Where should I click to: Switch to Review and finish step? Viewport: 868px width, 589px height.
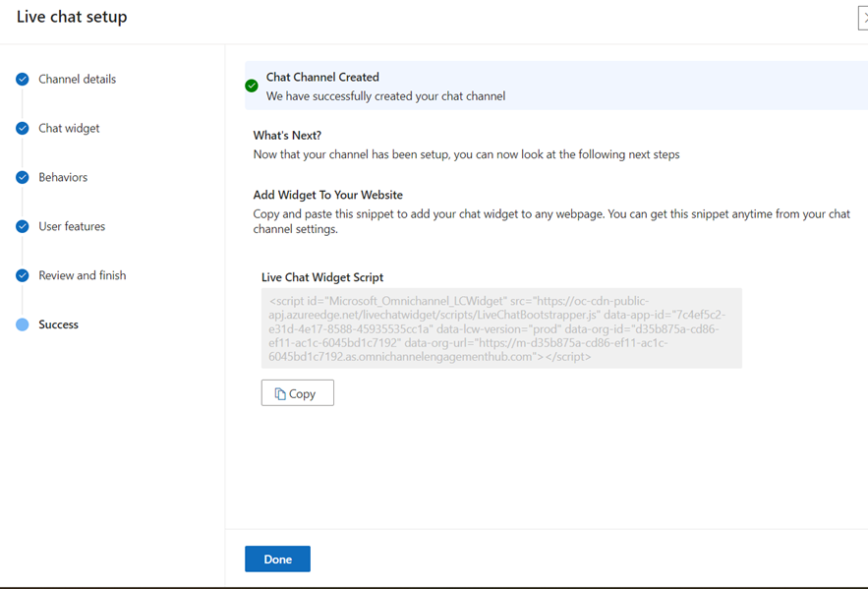[x=83, y=276]
